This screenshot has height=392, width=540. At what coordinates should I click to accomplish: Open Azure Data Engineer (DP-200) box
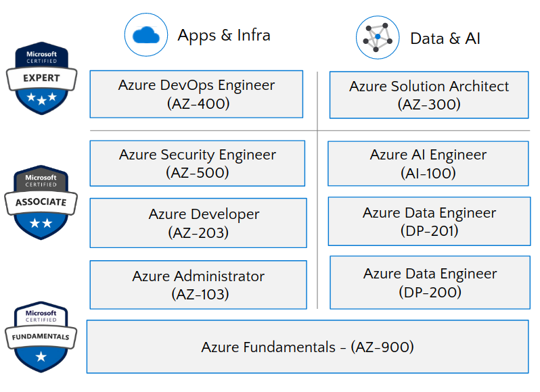(x=430, y=282)
